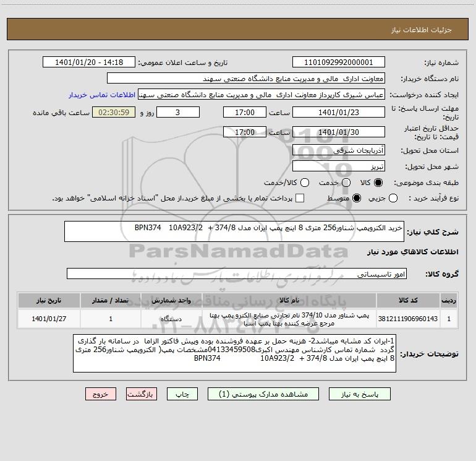Click the delivery city field تبریز
Viewport: 476px width, 461px height.
[x=339, y=166]
